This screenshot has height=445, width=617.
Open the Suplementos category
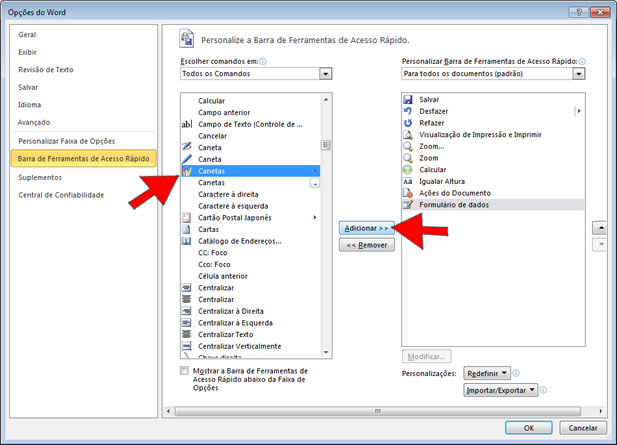coord(40,177)
